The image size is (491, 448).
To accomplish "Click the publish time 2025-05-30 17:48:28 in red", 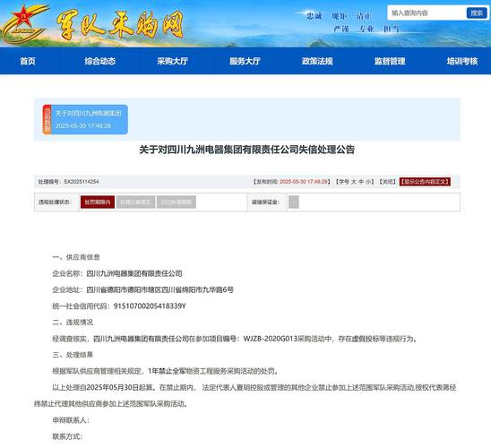I will 304,182.
